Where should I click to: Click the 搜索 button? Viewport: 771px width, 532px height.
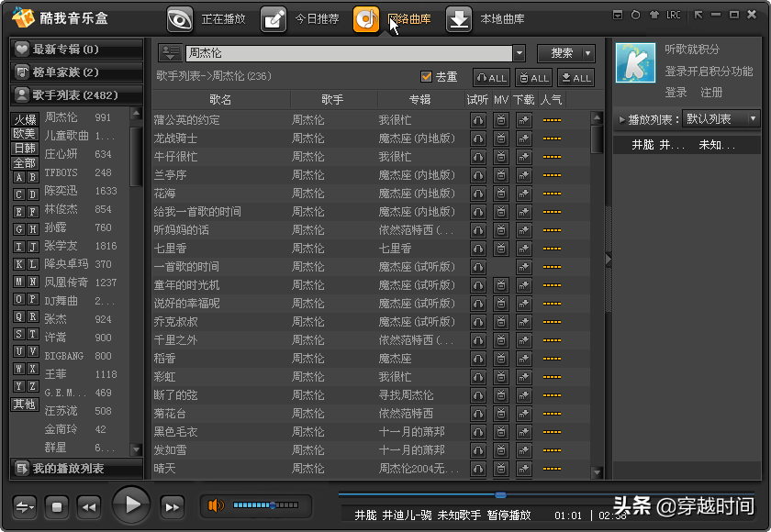pos(565,54)
